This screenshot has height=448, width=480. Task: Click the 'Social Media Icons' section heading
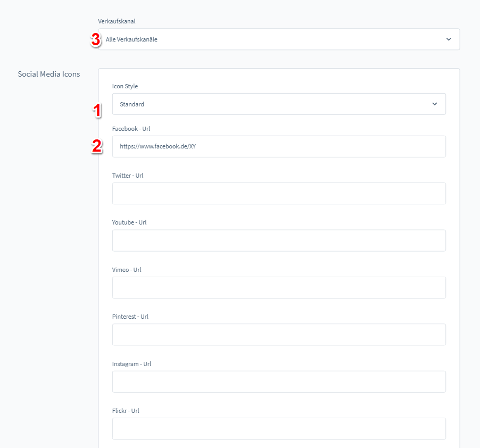[49, 74]
